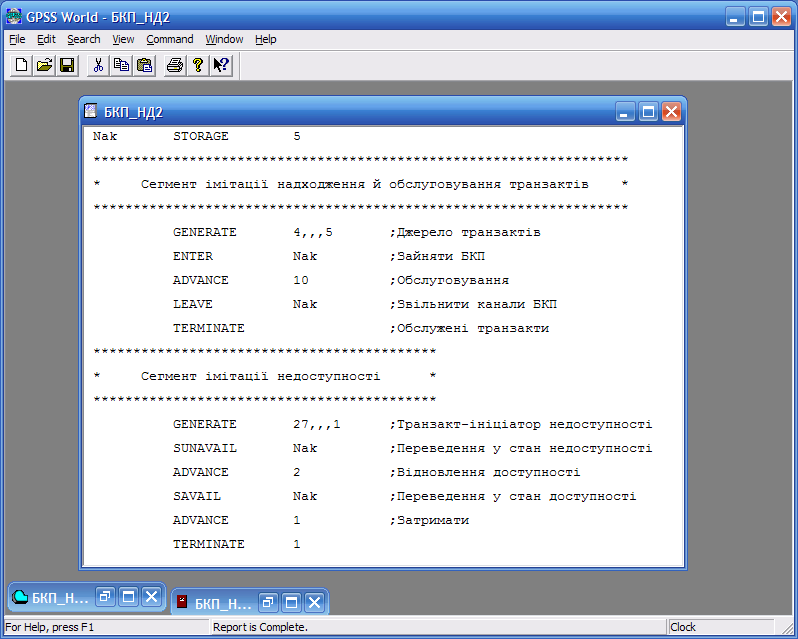The image size is (798, 639).
Task: Restore the first minimized БКП_Н... window
Action: click(x=105, y=596)
